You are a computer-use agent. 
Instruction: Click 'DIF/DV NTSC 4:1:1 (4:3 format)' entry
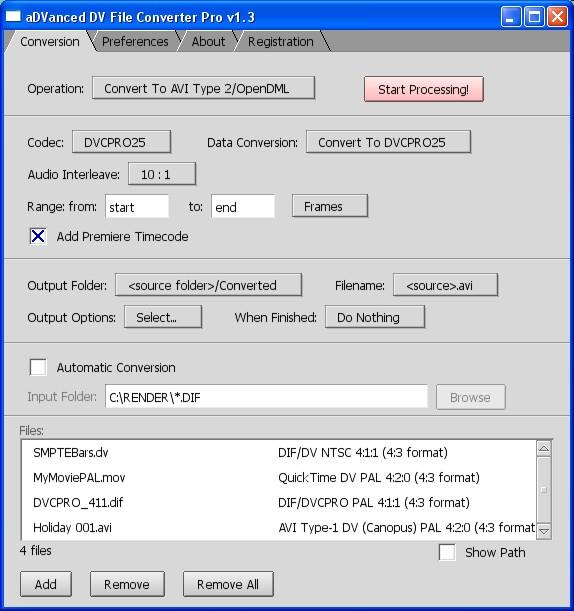point(363,452)
